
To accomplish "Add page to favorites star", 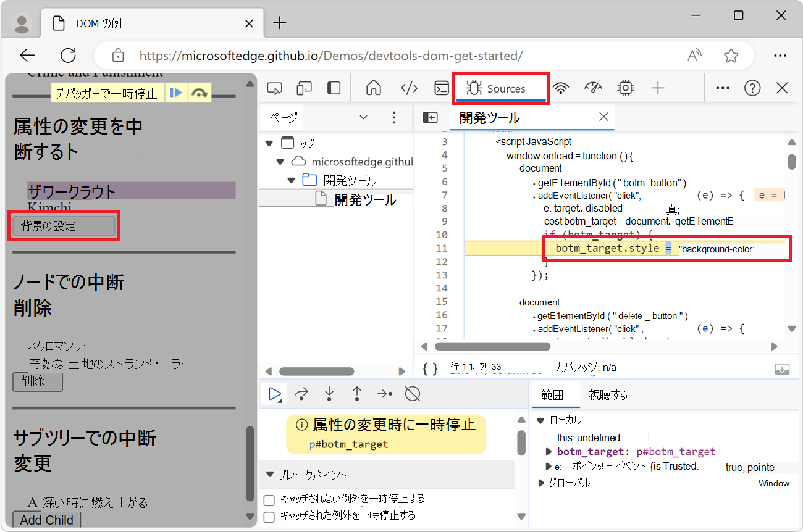I will 731,56.
